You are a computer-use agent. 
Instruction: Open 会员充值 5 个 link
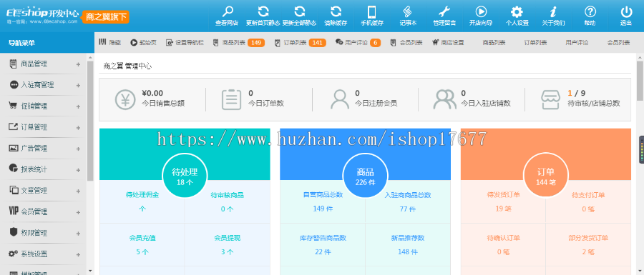[x=142, y=244]
